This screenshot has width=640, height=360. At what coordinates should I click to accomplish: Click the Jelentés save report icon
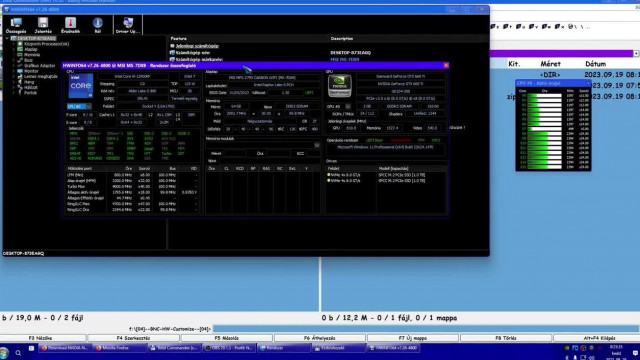click(x=43, y=25)
